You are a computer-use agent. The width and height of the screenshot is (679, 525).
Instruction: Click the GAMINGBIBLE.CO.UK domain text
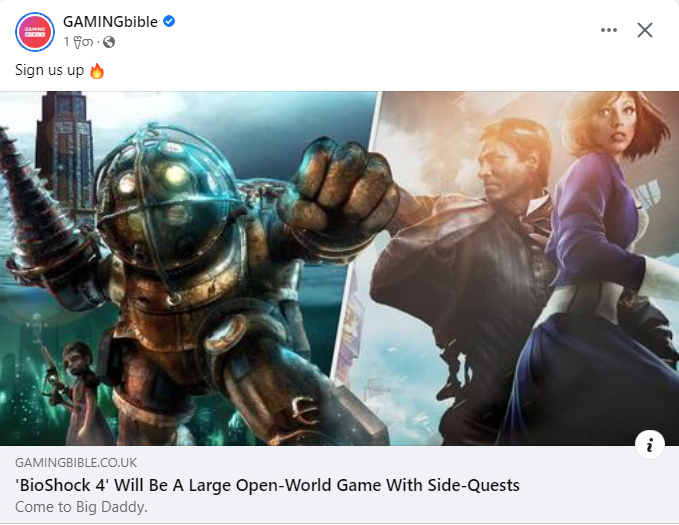(76, 463)
